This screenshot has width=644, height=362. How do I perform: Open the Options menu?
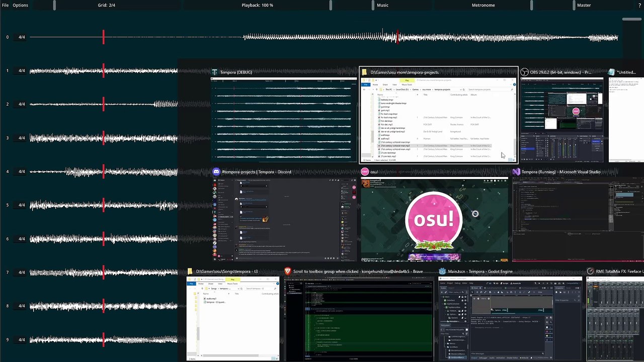coord(20,5)
